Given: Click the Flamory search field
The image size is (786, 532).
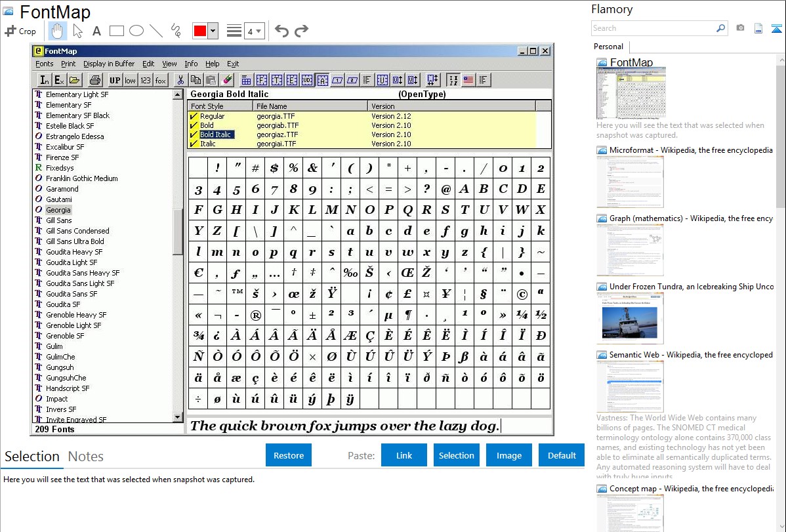Looking at the screenshot, I should [653, 28].
